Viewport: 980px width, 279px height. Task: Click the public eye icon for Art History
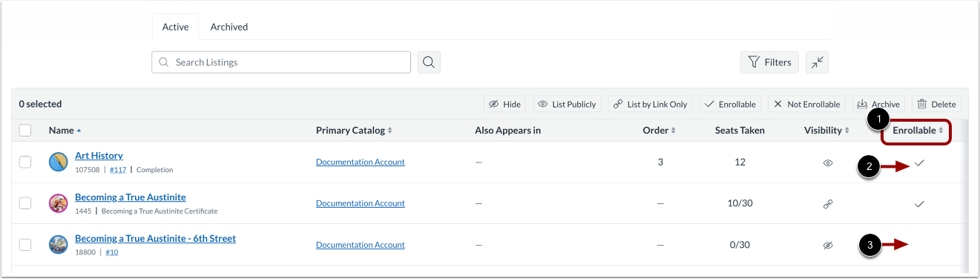828,163
